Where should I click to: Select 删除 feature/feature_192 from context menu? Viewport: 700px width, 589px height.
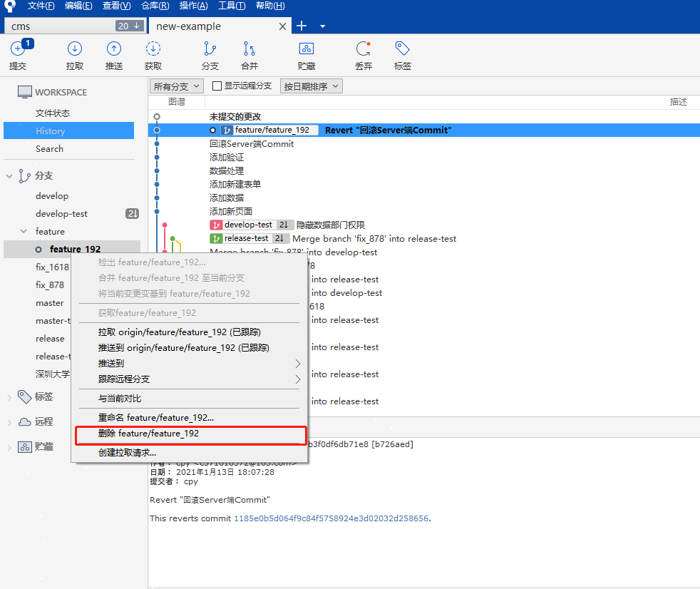(148, 434)
